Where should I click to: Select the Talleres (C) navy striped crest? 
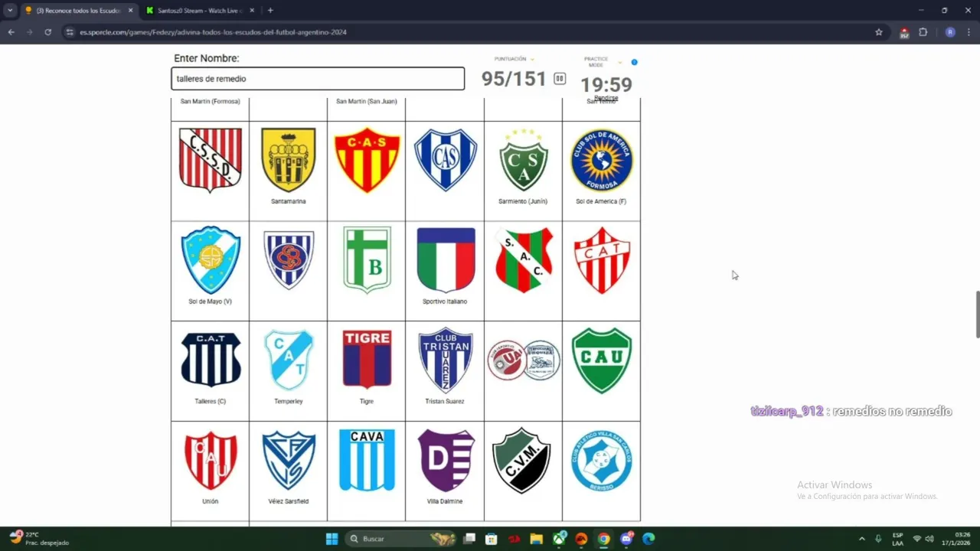(x=211, y=360)
